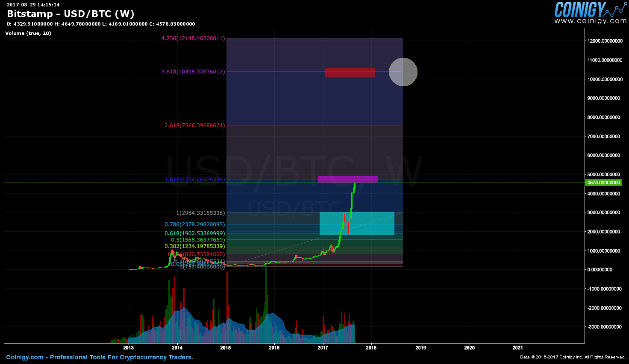Click the www.coinigy.com website address
This screenshot has width=629, height=364.
[x=590, y=21]
